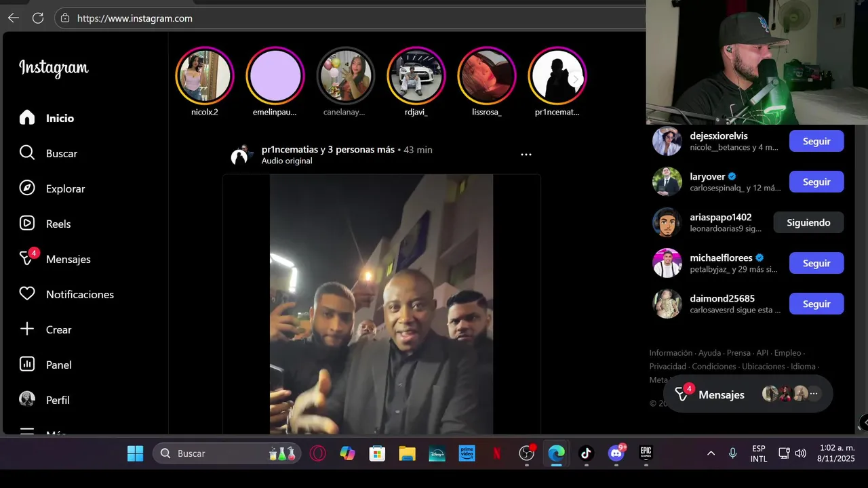
Task: Open Panel dashboard icon
Action: 27,365
